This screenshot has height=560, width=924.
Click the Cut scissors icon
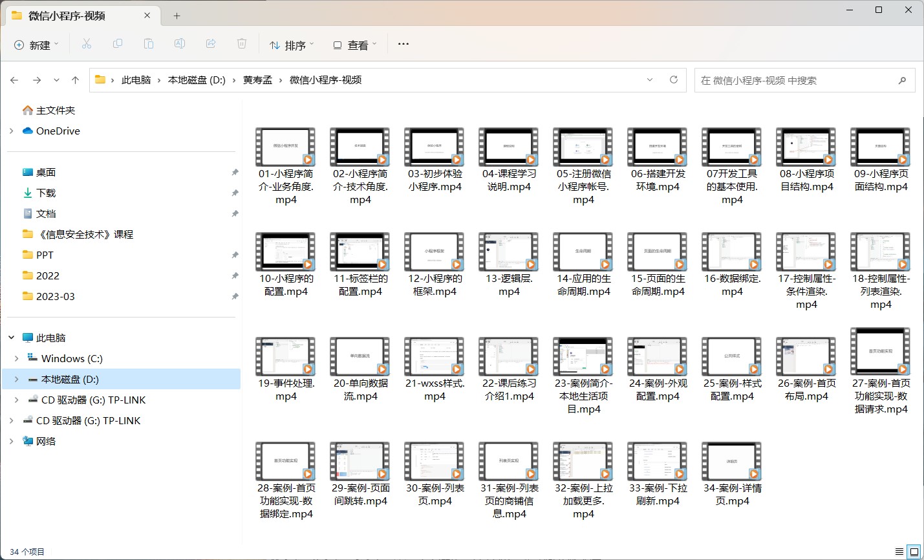click(x=87, y=44)
